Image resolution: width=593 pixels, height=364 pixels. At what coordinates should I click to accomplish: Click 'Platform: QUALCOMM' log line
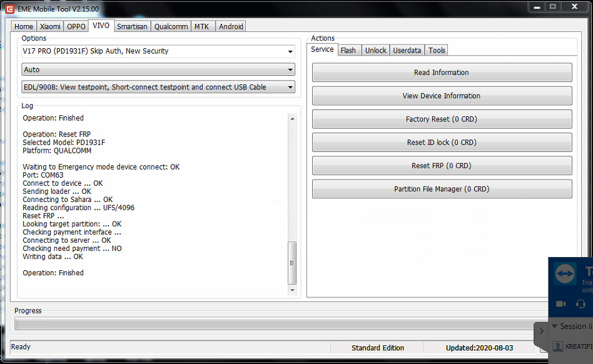pos(57,151)
